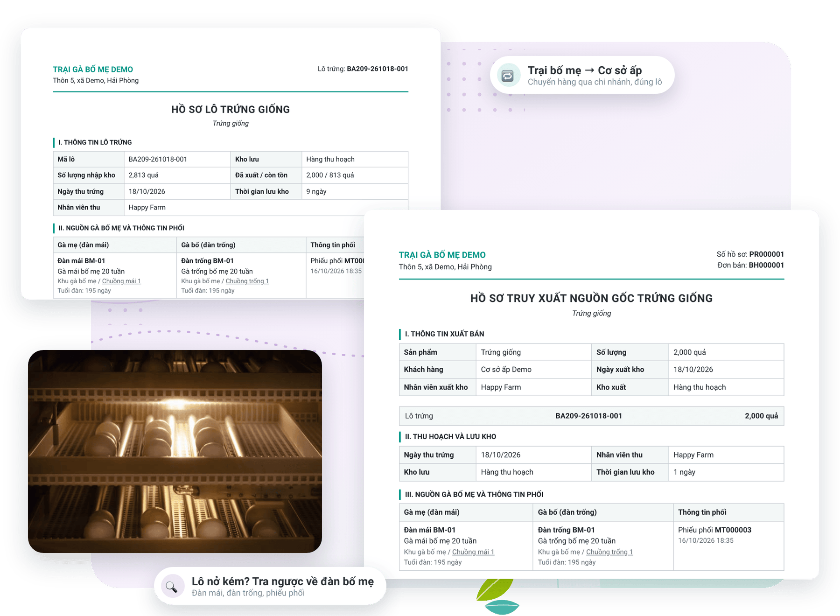Click 'Trứng giống' value beside Sản phẩm
Image resolution: width=840 pixels, height=616 pixels.
pos(501,352)
